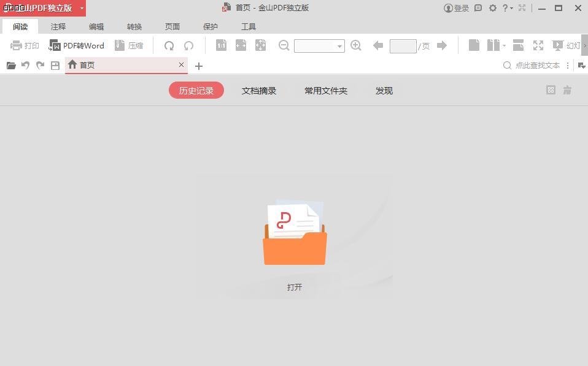Click the full screen toolbar icon
The image size is (588, 366).
click(538, 46)
